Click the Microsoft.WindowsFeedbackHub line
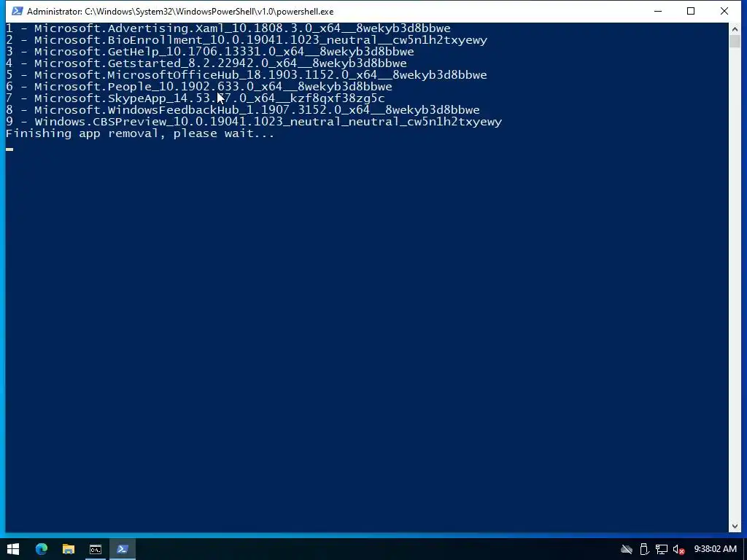This screenshot has width=747, height=560. pos(243,110)
